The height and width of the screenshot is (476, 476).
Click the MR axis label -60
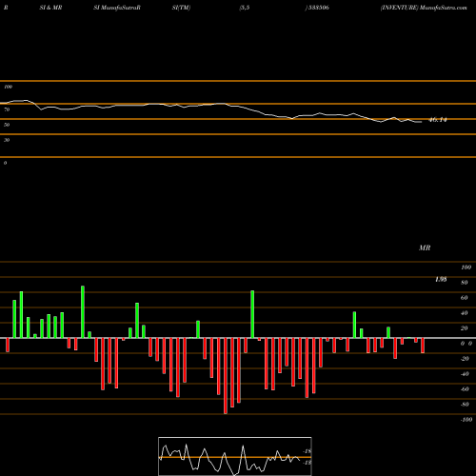(465, 389)
